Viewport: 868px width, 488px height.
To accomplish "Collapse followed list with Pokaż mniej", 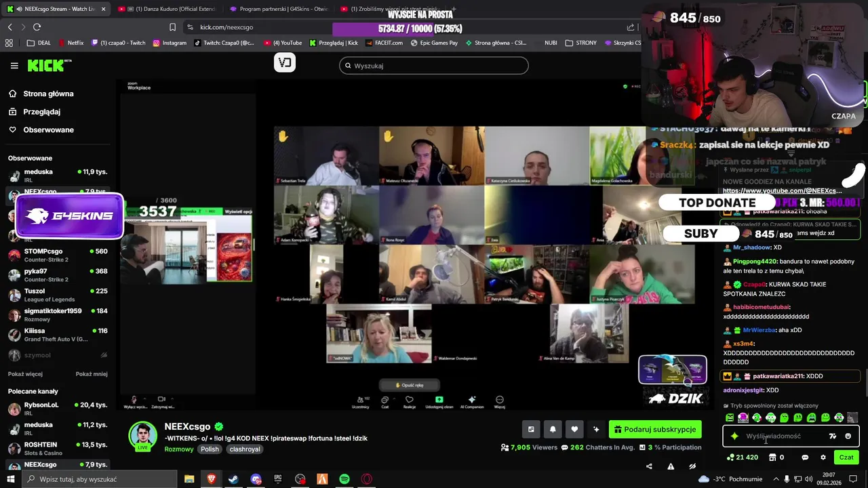I will point(92,374).
